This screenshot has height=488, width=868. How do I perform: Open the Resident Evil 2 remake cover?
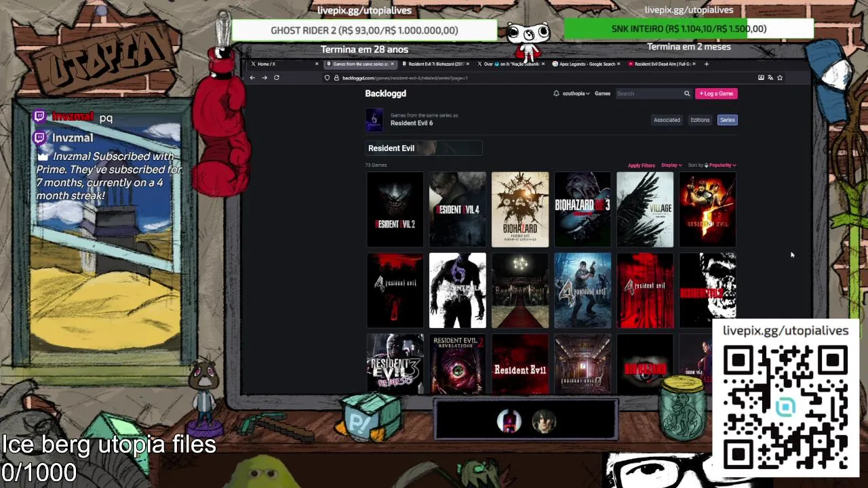tap(395, 209)
